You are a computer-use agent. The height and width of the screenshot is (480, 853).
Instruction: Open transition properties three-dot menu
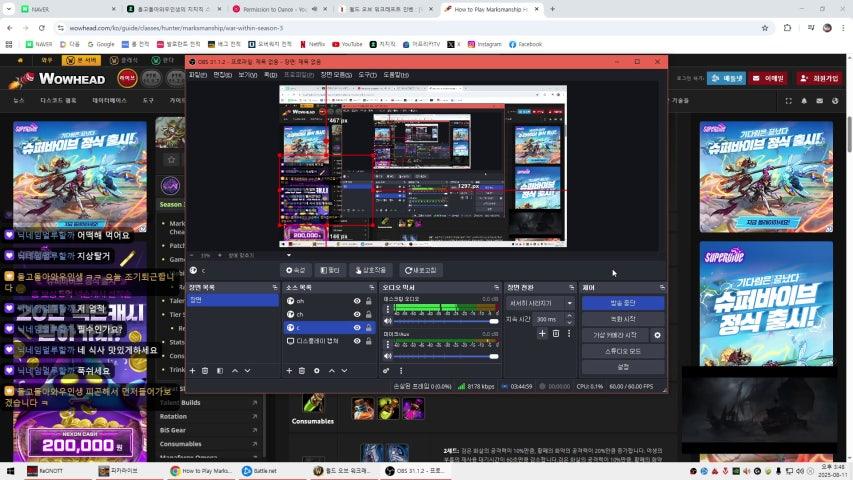tap(569, 333)
